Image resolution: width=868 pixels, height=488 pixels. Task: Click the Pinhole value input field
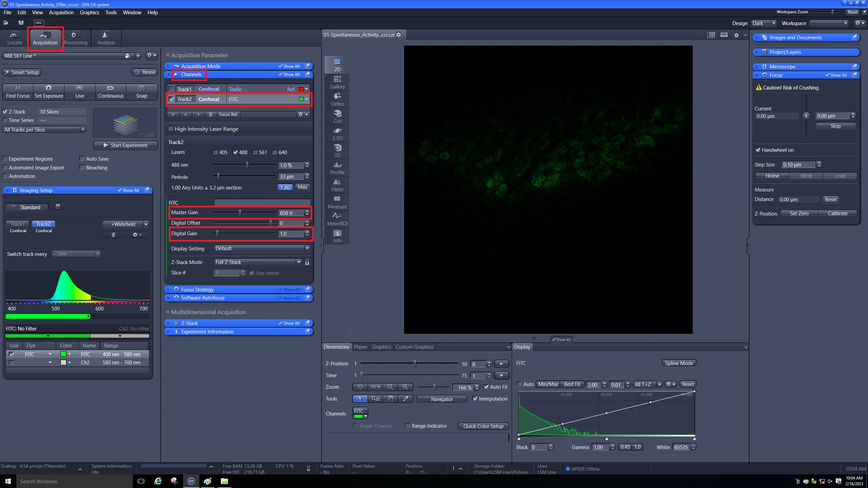[x=290, y=177]
